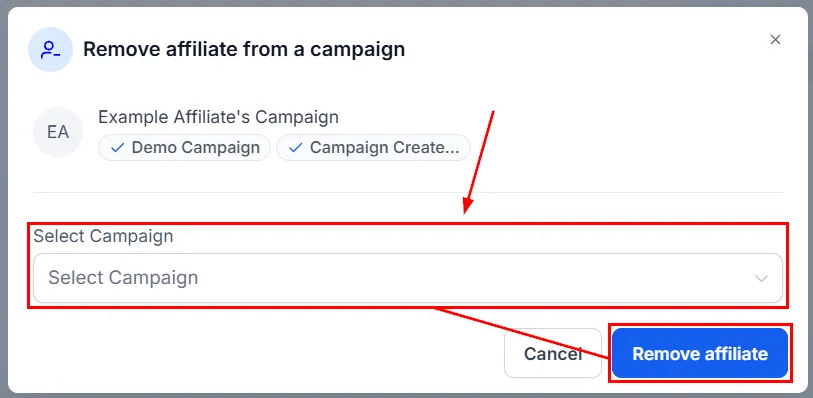
Task: Cancel the affiliate removal dialog
Action: (553, 353)
